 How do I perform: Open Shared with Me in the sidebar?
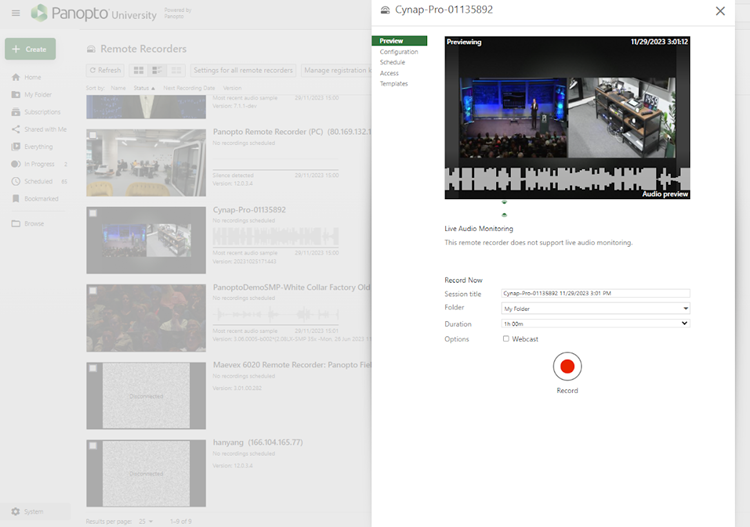39,129
